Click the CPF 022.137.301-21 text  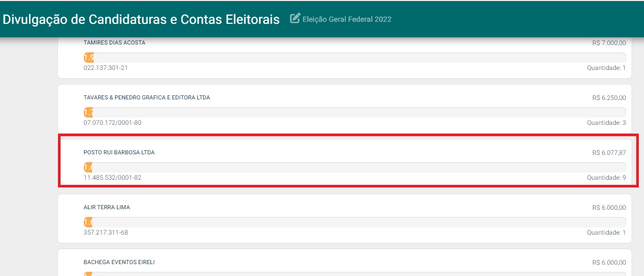pyautogui.click(x=106, y=68)
